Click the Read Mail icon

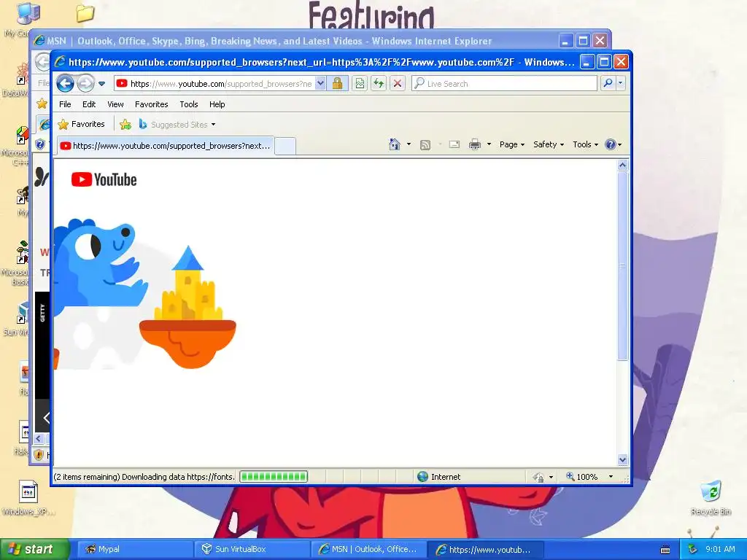454,144
